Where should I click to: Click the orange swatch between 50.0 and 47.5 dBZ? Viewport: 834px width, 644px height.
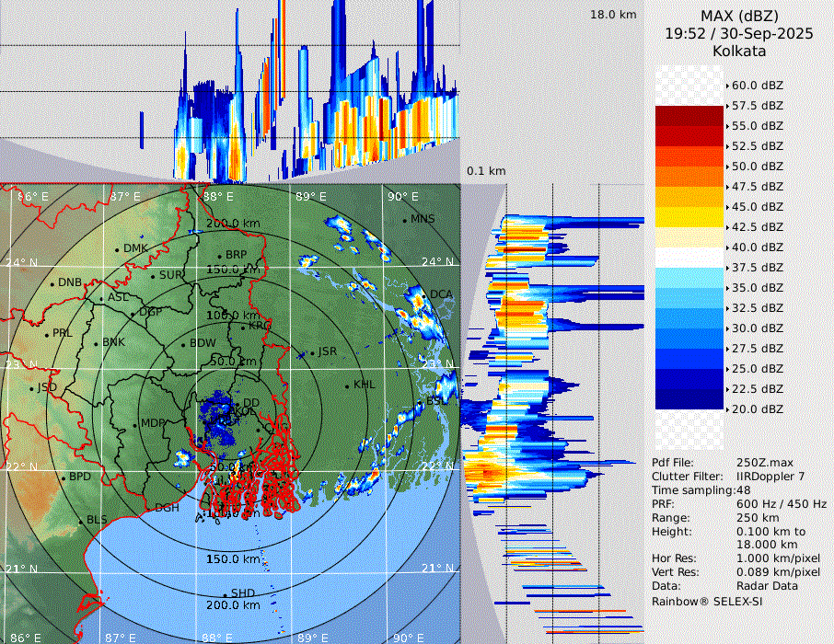pyautogui.click(x=689, y=177)
